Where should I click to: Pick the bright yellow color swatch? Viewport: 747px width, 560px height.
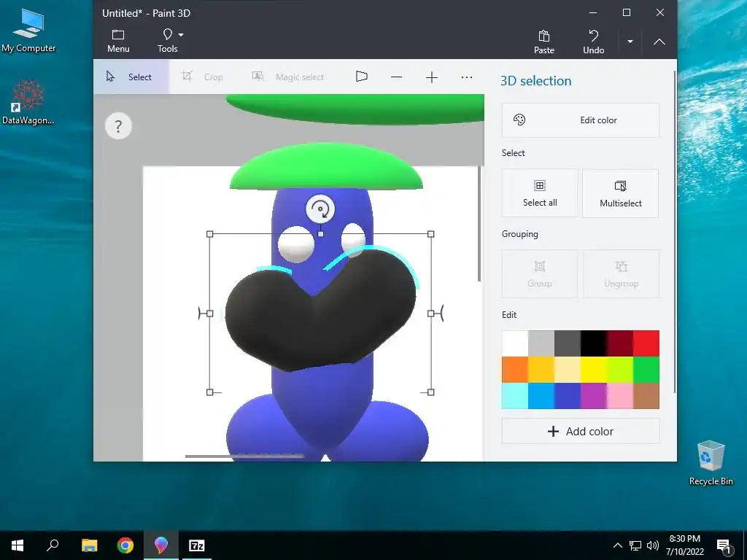pyautogui.click(x=594, y=370)
